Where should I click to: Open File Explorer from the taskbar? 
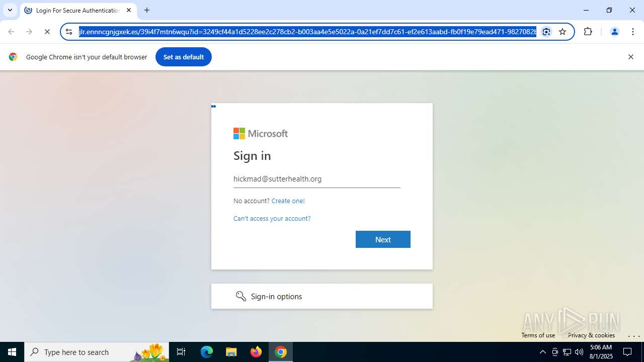tap(231, 352)
